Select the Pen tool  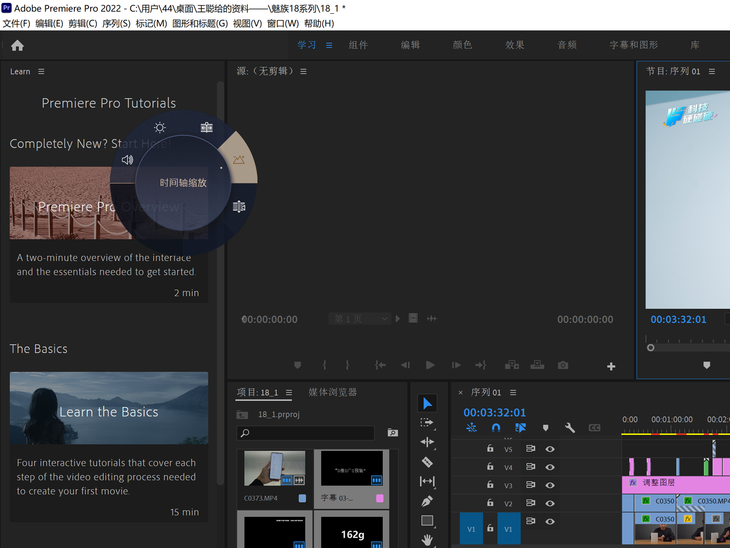pos(427,500)
